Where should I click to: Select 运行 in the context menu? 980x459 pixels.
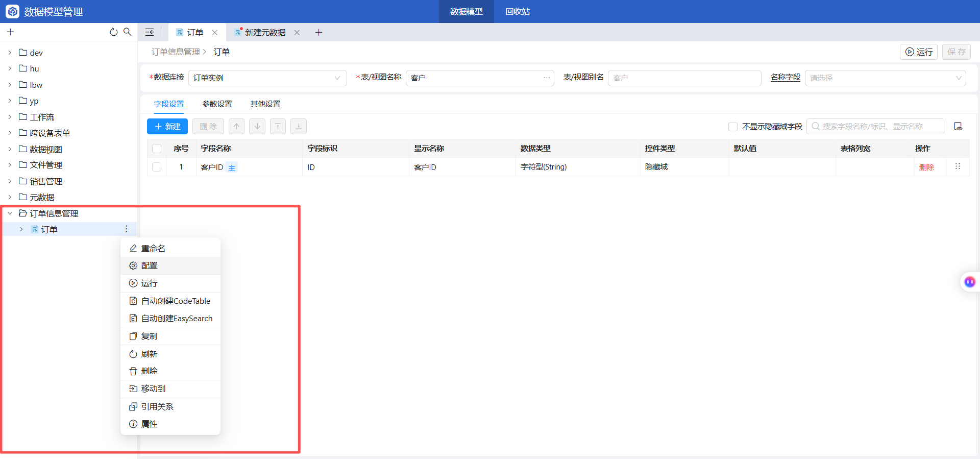click(x=170, y=283)
